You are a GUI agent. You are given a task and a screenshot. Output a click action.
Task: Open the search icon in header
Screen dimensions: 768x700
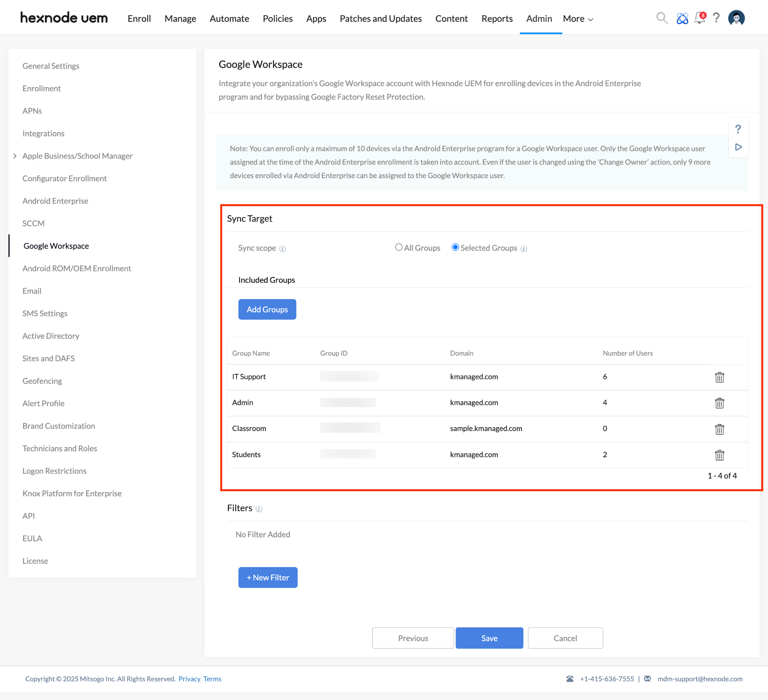pyautogui.click(x=662, y=18)
